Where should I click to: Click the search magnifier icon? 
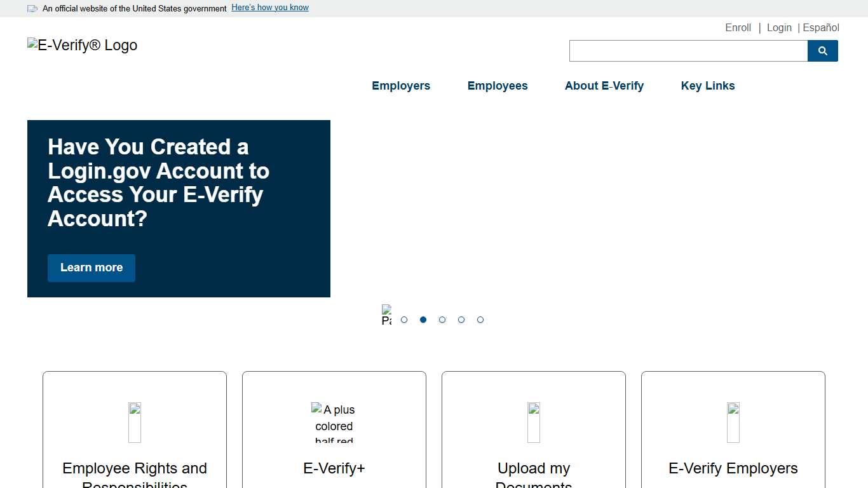[823, 51]
